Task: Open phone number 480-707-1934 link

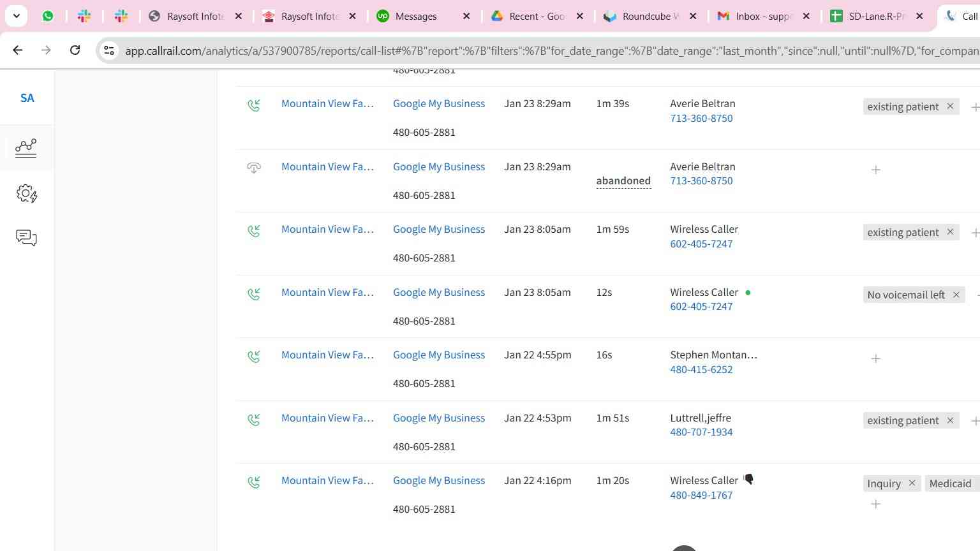Action: [701, 432]
